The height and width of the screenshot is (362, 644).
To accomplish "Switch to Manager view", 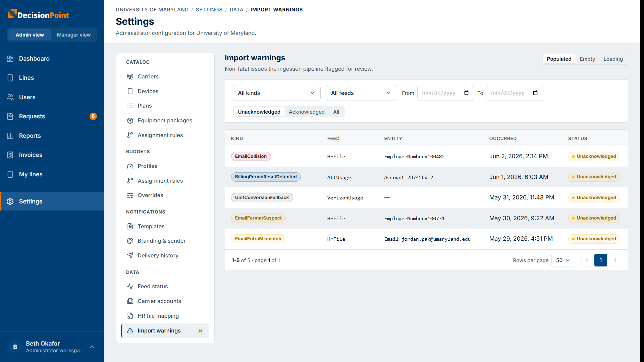I will click(74, 35).
